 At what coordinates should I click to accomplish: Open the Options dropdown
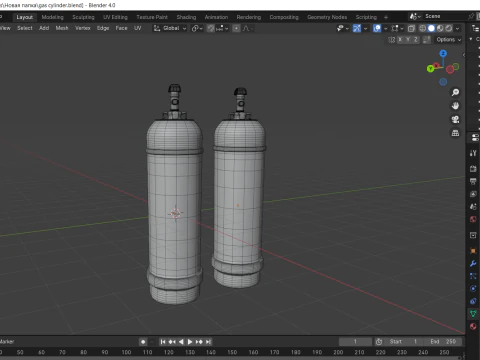[449, 40]
